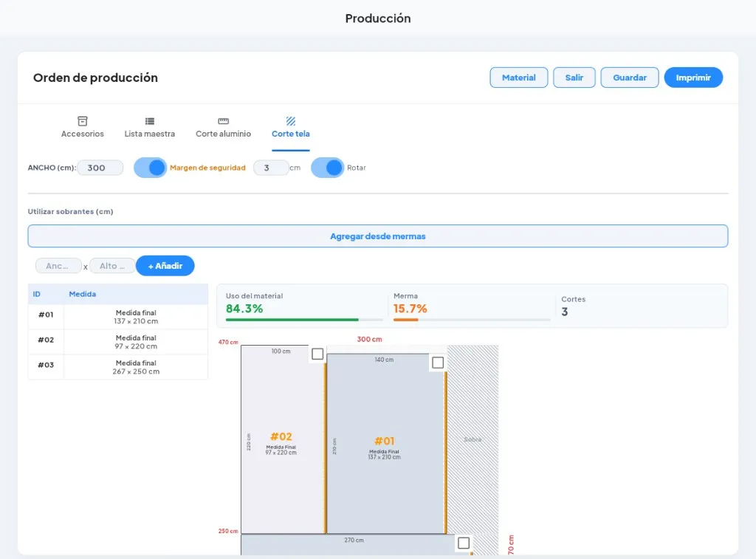Open the Accesorios tab

pos(83,128)
